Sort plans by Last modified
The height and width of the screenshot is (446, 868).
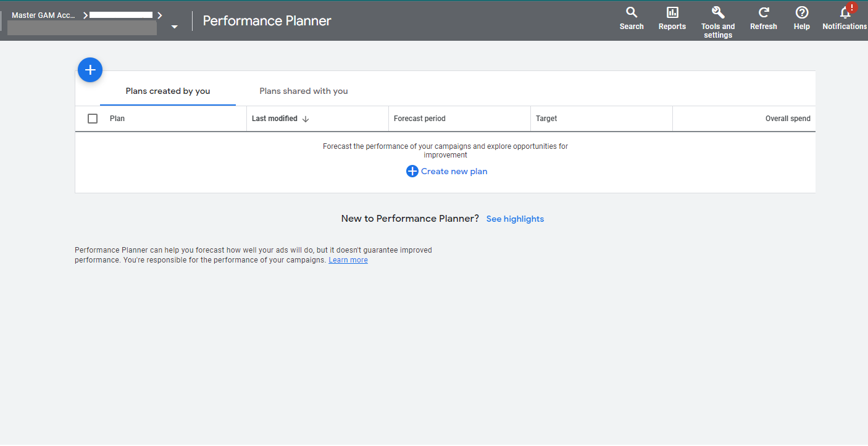[275, 118]
